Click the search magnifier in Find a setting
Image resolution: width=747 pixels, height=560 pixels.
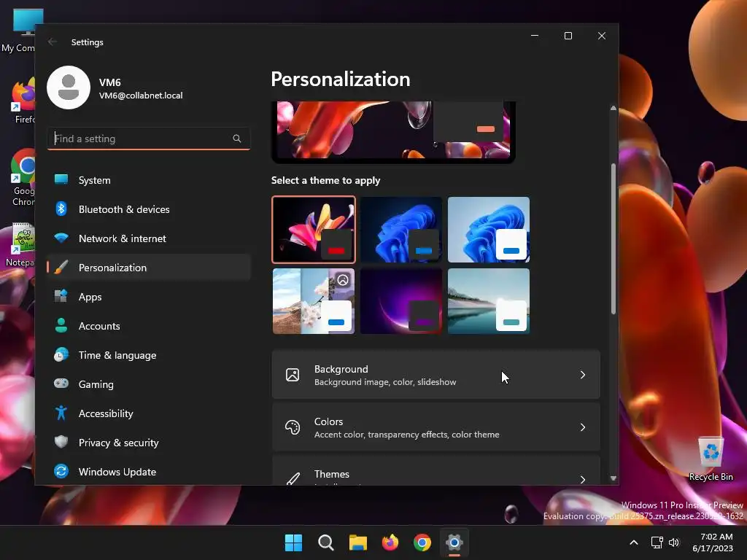(237, 139)
